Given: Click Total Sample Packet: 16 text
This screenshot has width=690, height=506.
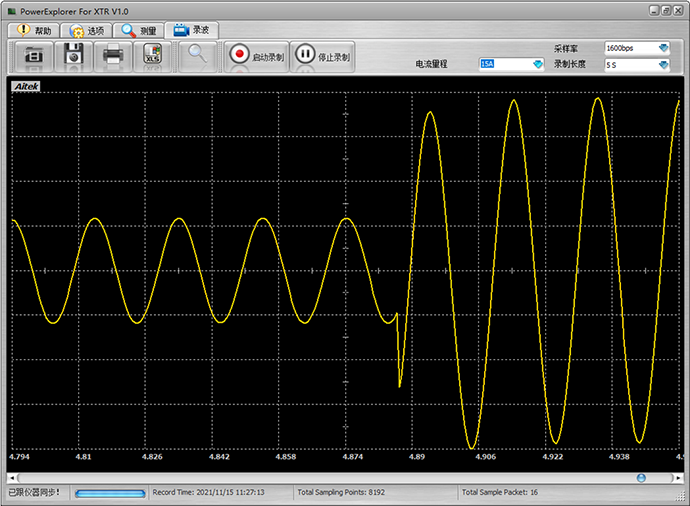Looking at the screenshot, I should coord(499,492).
